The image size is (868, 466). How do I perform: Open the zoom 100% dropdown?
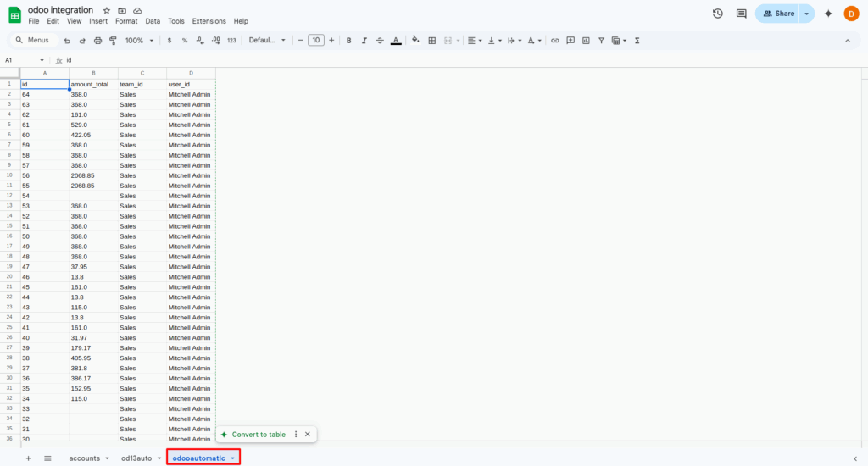coord(139,41)
